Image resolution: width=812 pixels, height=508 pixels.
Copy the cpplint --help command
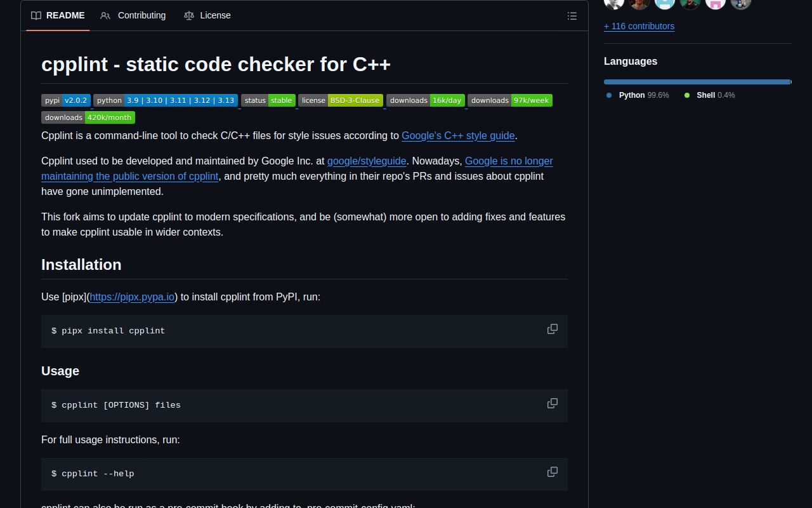click(553, 472)
